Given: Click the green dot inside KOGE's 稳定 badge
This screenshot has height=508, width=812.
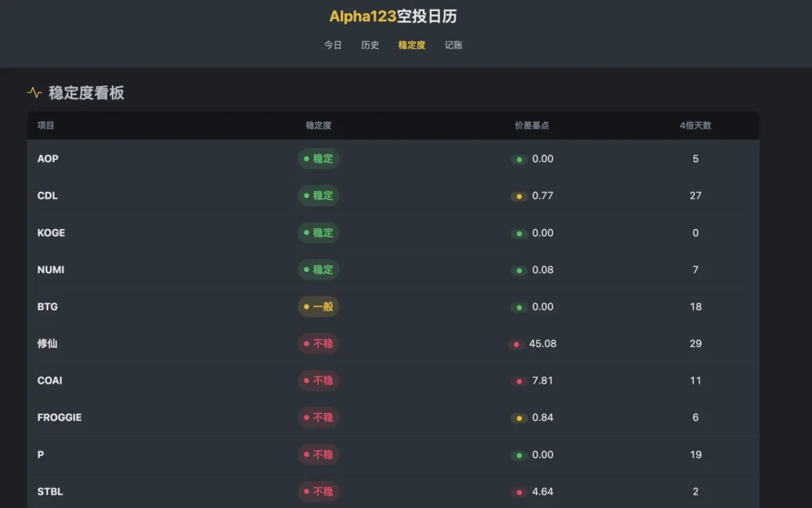Looking at the screenshot, I should tap(306, 233).
